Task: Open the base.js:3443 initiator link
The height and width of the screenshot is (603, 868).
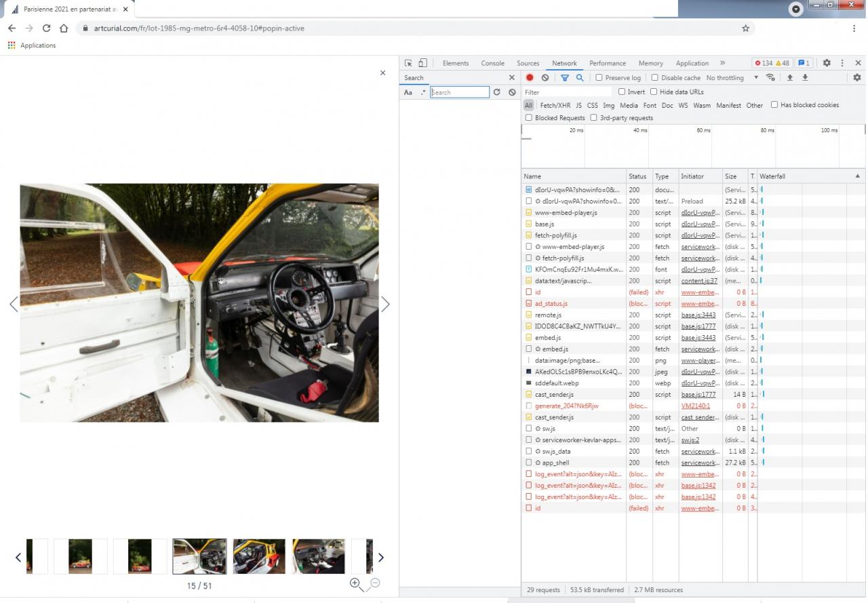Action: coord(698,315)
